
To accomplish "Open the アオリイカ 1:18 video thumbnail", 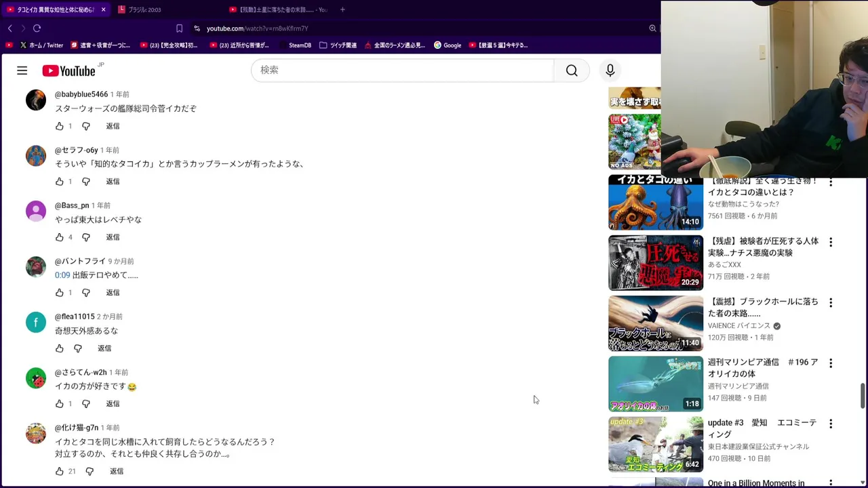I will point(656,384).
